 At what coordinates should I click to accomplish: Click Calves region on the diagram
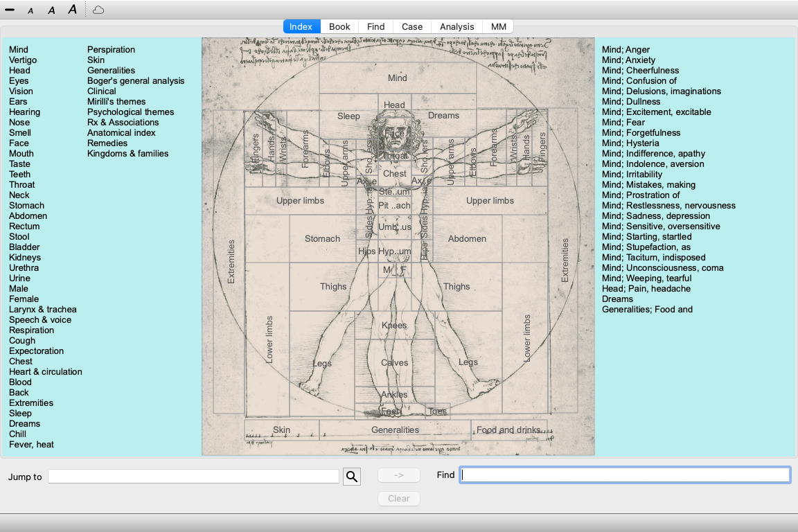tap(394, 363)
